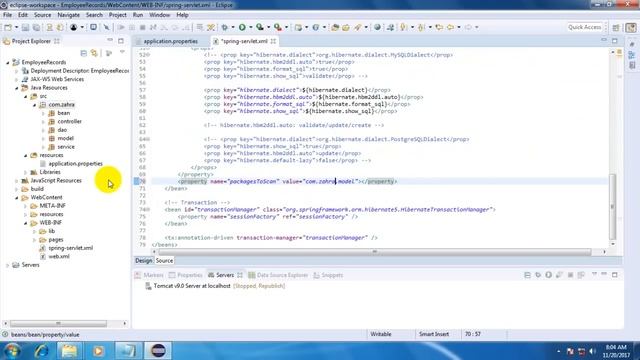Click the Debug bug icon in the toolbar

pyautogui.click(x=224, y=27)
